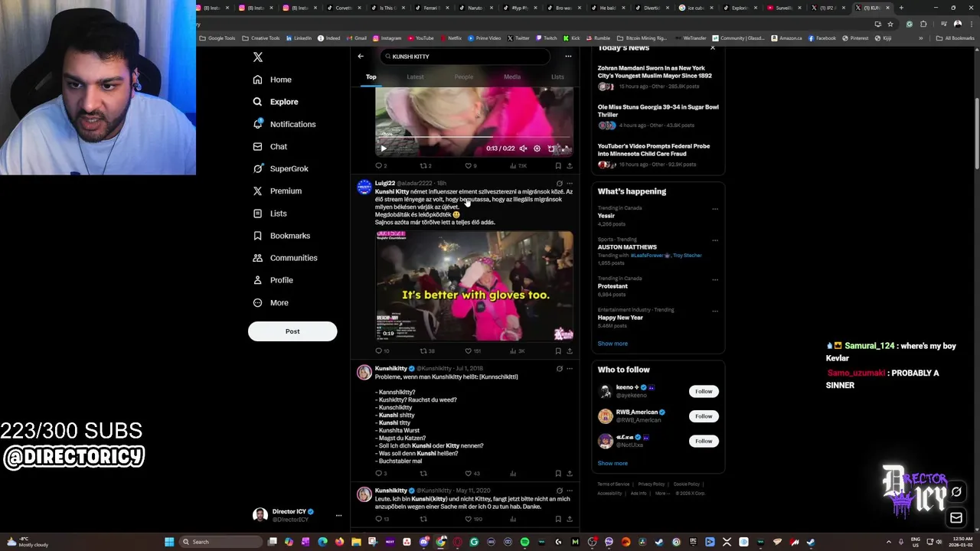Open Luigi22's profile avatar
Viewport: 980px width, 551px height.
[x=364, y=187]
